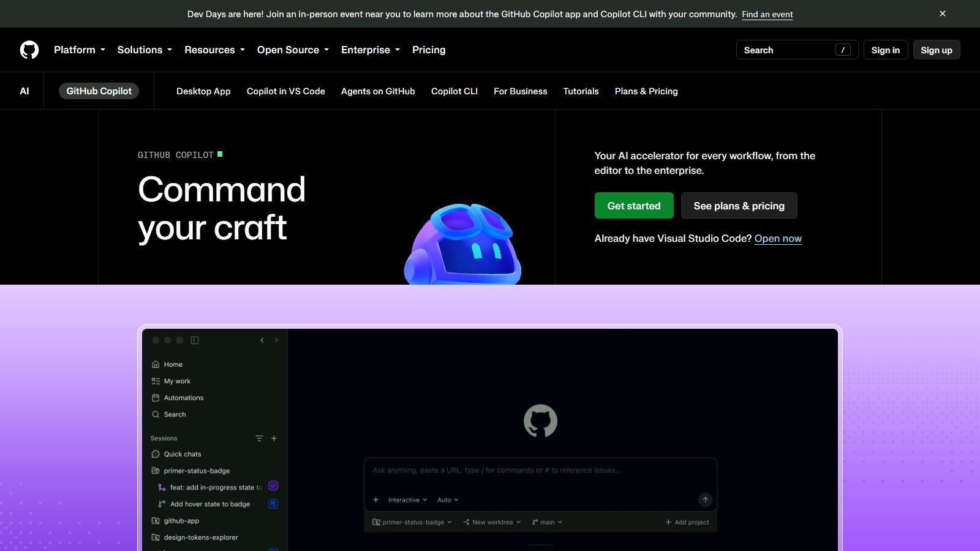Image resolution: width=980 pixels, height=551 pixels.
Task: Open the Desktop App tab
Action: point(203,91)
